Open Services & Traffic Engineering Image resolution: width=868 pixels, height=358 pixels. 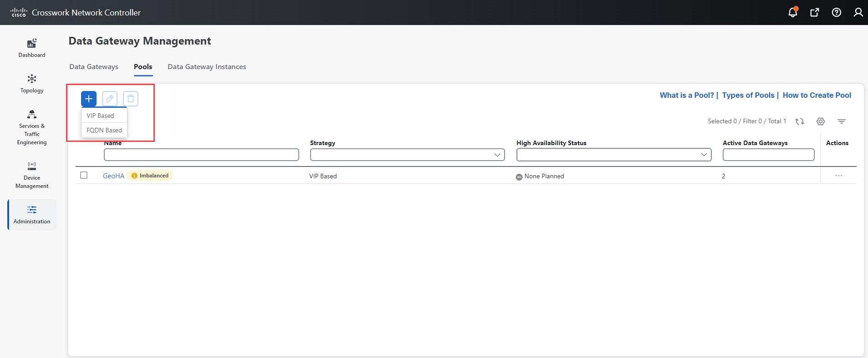point(32,127)
